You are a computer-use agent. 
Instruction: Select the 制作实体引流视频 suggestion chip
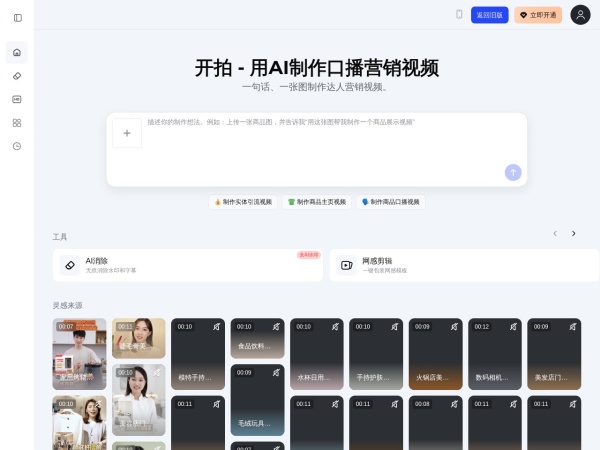243,202
